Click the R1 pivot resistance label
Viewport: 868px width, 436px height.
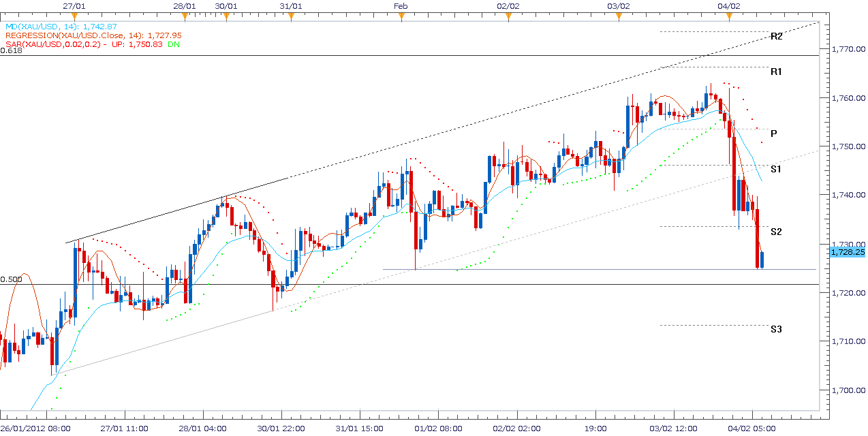pyautogui.click(x=776, y=72)
